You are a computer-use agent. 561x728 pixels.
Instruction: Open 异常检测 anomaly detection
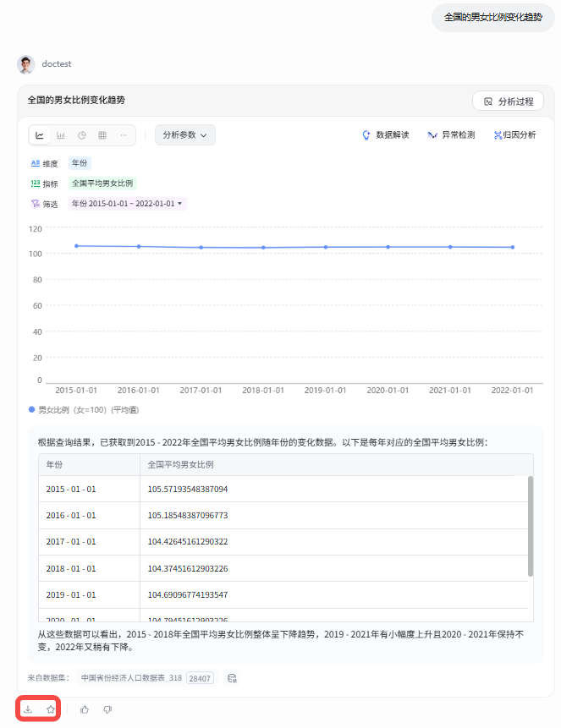451,135
